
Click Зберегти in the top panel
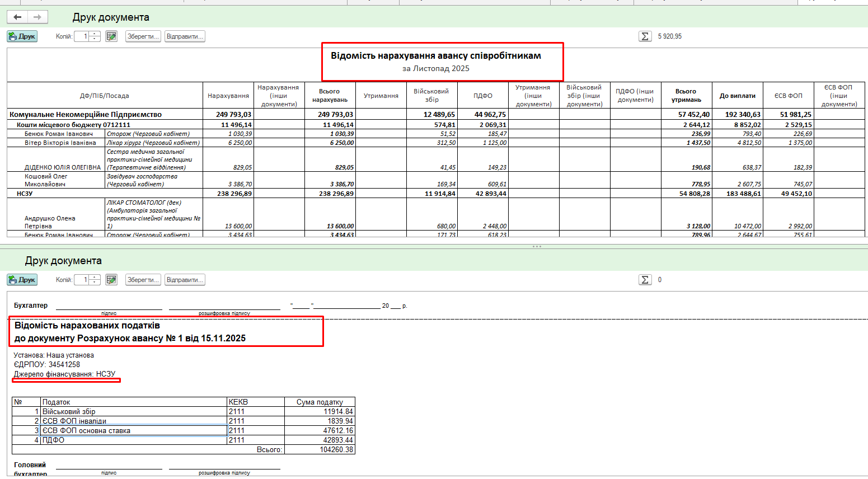(143, 36)
